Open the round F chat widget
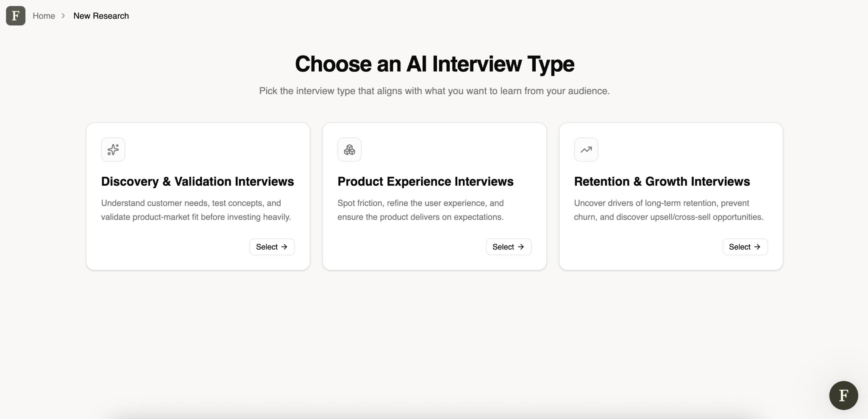The height and width of the screenshot is (419, 868). click(x=843, y=395)
